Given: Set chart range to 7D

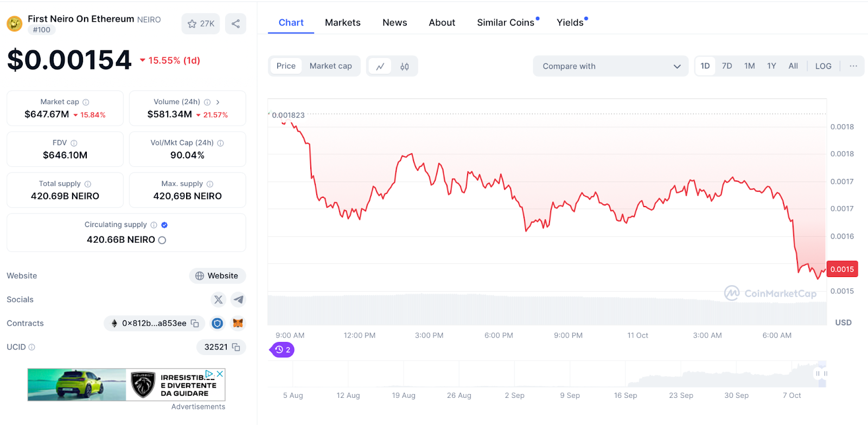Looking at the screenshot, I should pyautogui.click(x=727, y=66).
